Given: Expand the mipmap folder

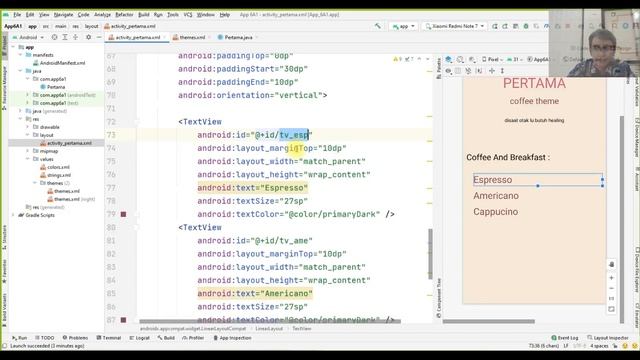Looking at the screenshot, I should [x=28, y=151].
